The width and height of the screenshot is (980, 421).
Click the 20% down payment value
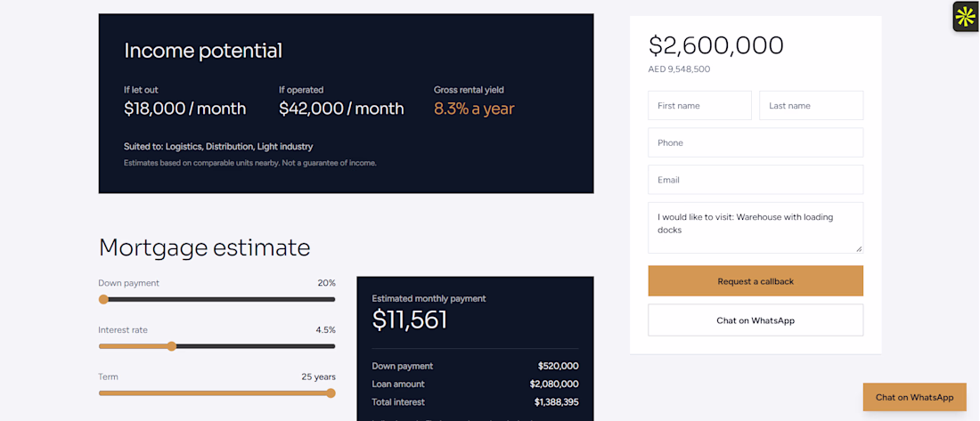tap(326, 283)
